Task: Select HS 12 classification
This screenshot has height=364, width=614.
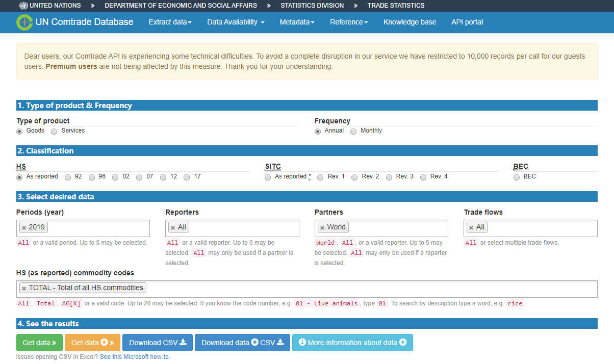Action: (x=163, y=177)
